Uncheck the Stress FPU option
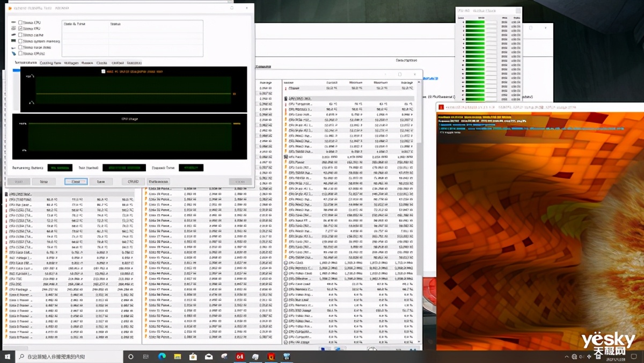Screen dimensions: 644x363 coord(20,29)
